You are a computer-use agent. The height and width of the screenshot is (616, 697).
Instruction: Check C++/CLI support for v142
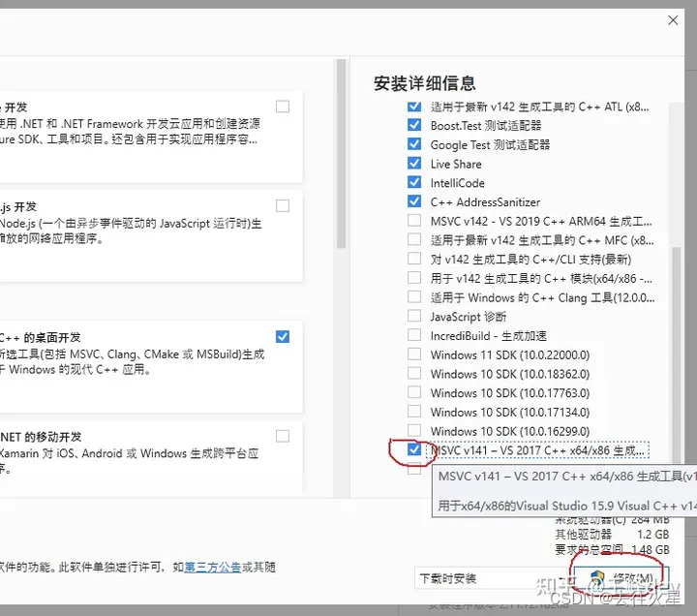click(414, 259)
